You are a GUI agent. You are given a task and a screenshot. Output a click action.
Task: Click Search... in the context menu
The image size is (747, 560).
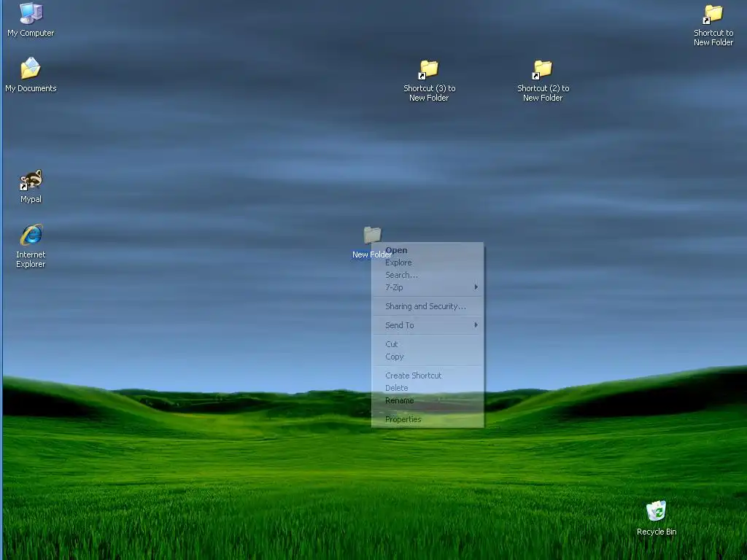[427, 275]
